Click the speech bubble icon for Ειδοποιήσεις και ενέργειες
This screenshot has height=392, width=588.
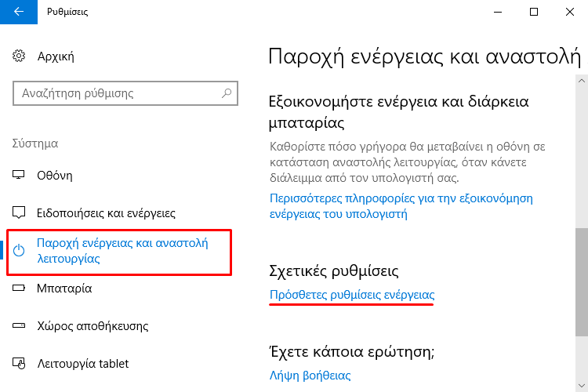(x=19, y=212)
